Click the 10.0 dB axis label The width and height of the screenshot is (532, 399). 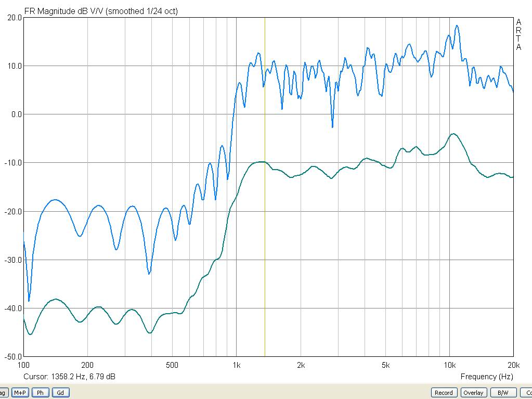pos(14,66)
